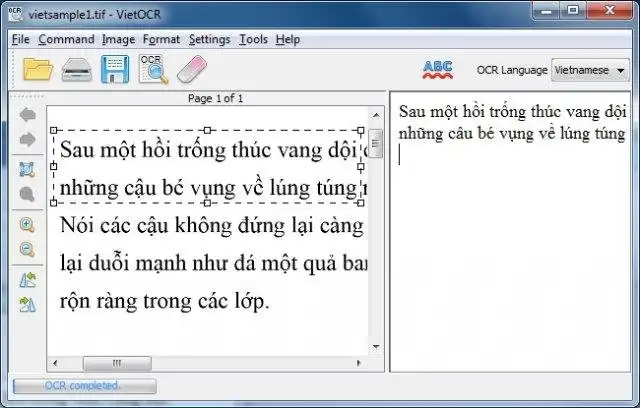Clear the text with eraser icon
This screenshot has width=640, height=408.
click(x=192, y=69)
